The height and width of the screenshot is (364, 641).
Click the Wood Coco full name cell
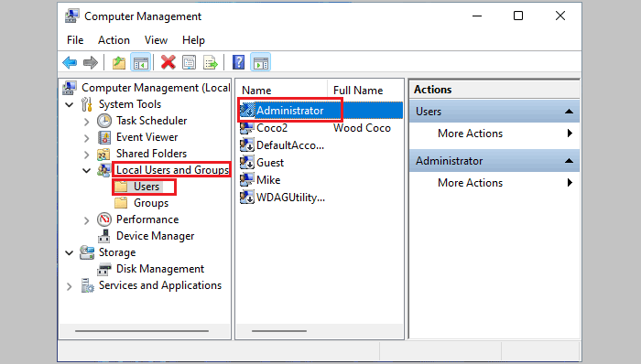pos(362,128)
